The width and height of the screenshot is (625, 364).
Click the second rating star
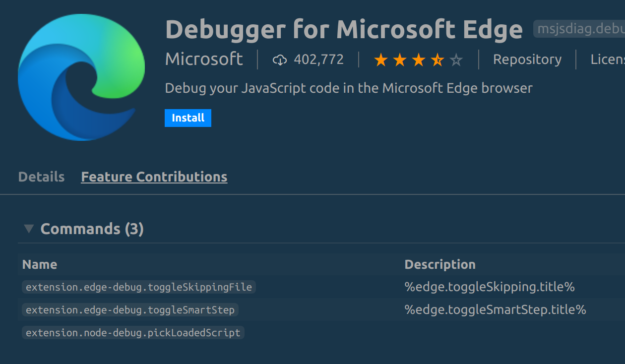pyautogui.click(x=399, y=59)
